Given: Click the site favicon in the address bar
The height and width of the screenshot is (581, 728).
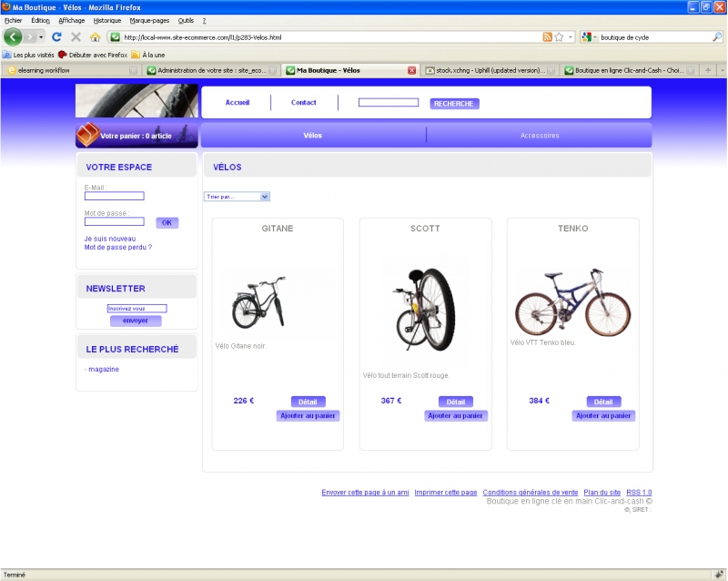Looking at the screenshot, I should (x=116, y=37).
